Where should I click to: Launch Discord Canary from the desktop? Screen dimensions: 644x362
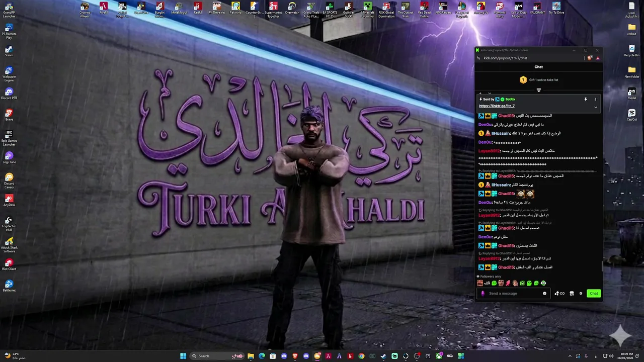pos(9,181)
